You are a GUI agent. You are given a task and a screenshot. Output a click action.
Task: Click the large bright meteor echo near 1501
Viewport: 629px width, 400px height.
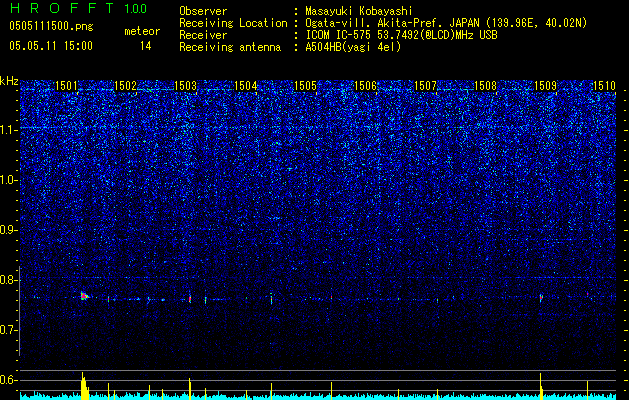84,296
